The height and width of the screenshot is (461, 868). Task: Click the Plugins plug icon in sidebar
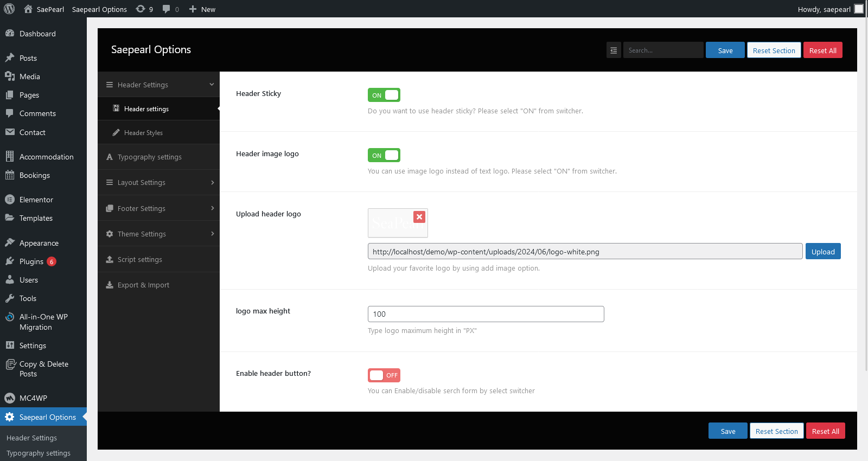(10, 261)
